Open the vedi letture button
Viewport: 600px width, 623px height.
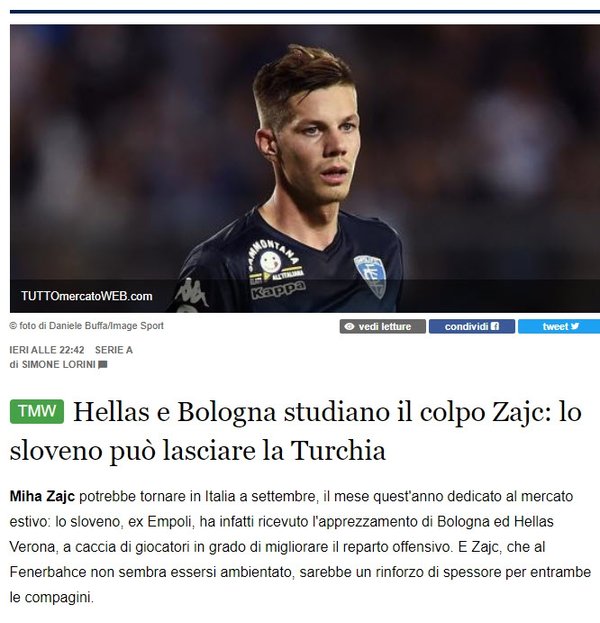(382, 327)
